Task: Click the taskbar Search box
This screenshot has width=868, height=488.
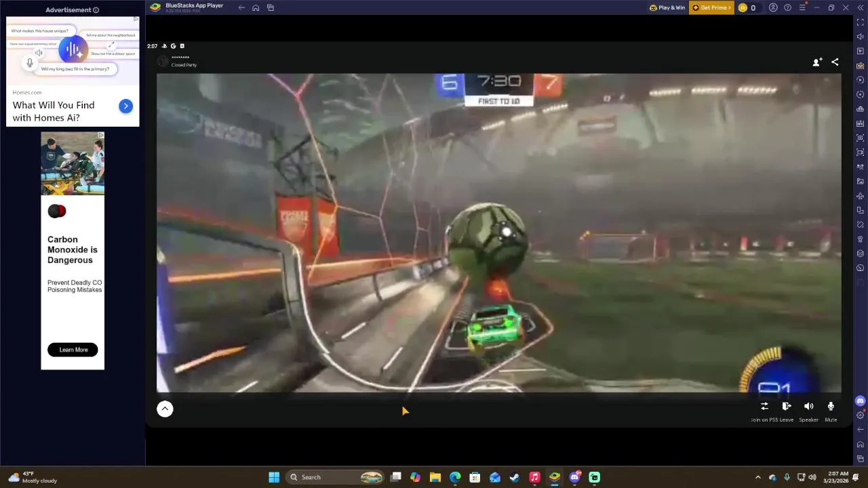Action: click(336, 477)
